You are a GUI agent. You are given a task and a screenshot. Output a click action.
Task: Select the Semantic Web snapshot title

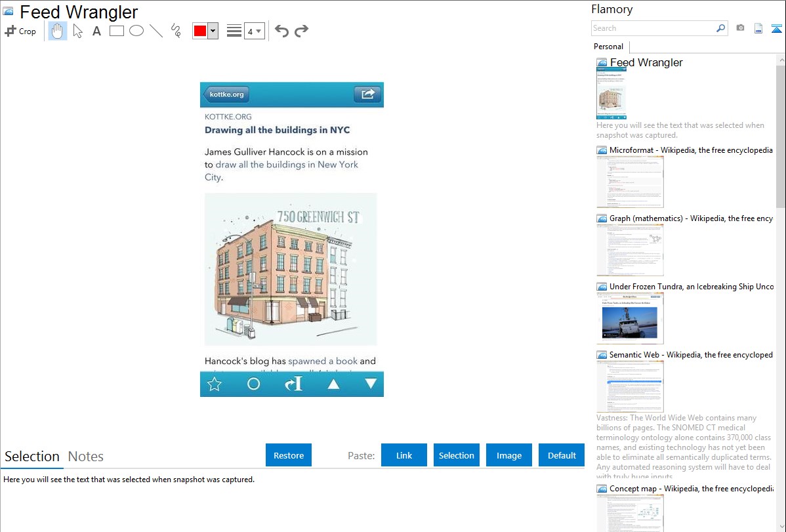tap(691, 354)
